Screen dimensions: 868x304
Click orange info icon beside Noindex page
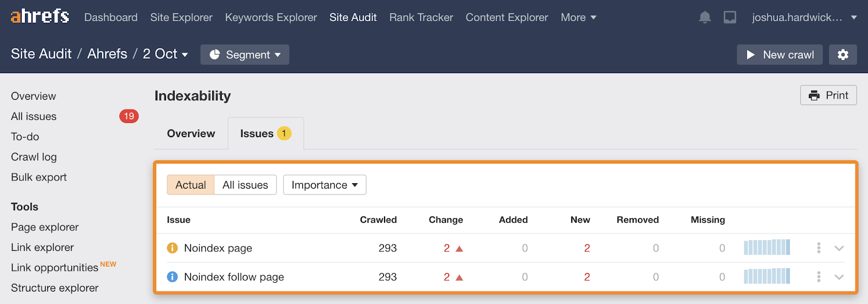click(173, 248)
